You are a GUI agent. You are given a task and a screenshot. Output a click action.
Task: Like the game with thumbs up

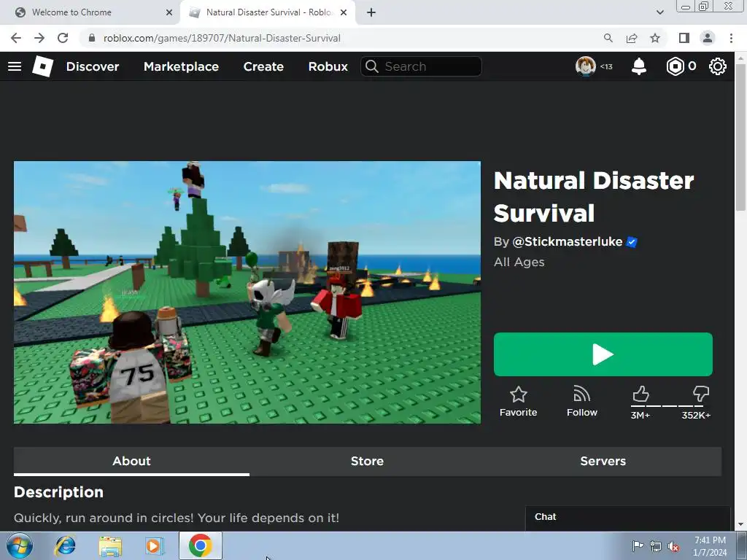coord(640,394)
